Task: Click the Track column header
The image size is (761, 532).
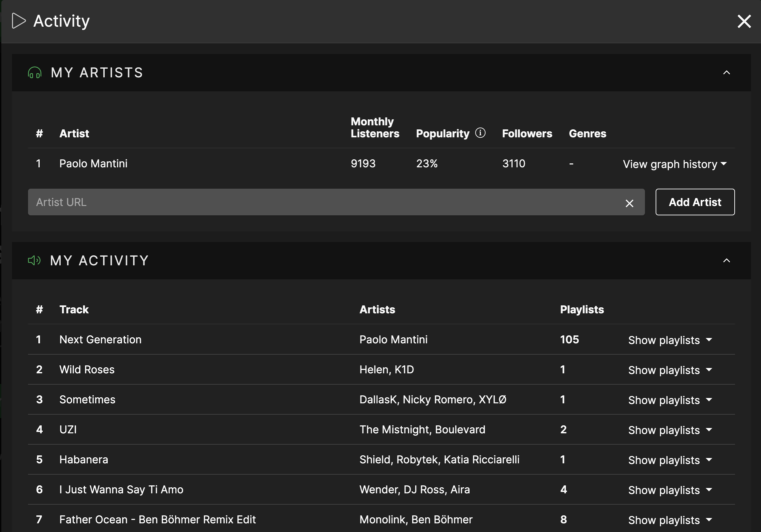Action: [x=74, y=310]
